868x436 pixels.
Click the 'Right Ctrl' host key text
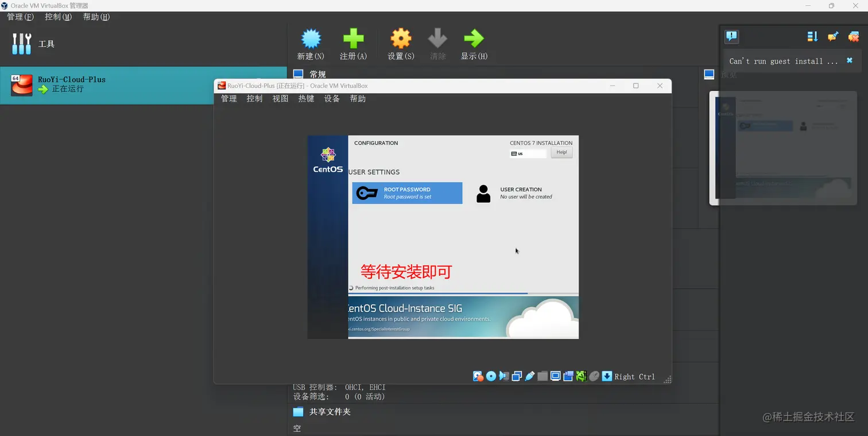[x=634, y=377]
